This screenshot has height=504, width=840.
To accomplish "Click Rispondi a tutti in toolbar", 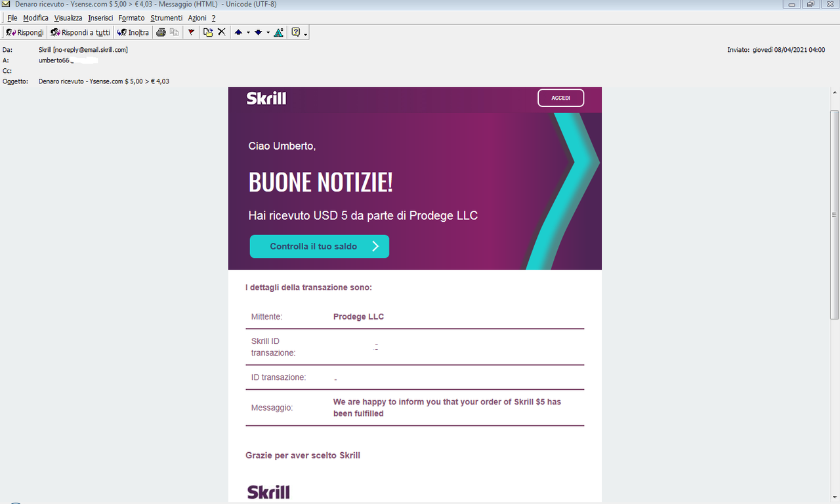I will pyautogui.click(x=81, y=32).
